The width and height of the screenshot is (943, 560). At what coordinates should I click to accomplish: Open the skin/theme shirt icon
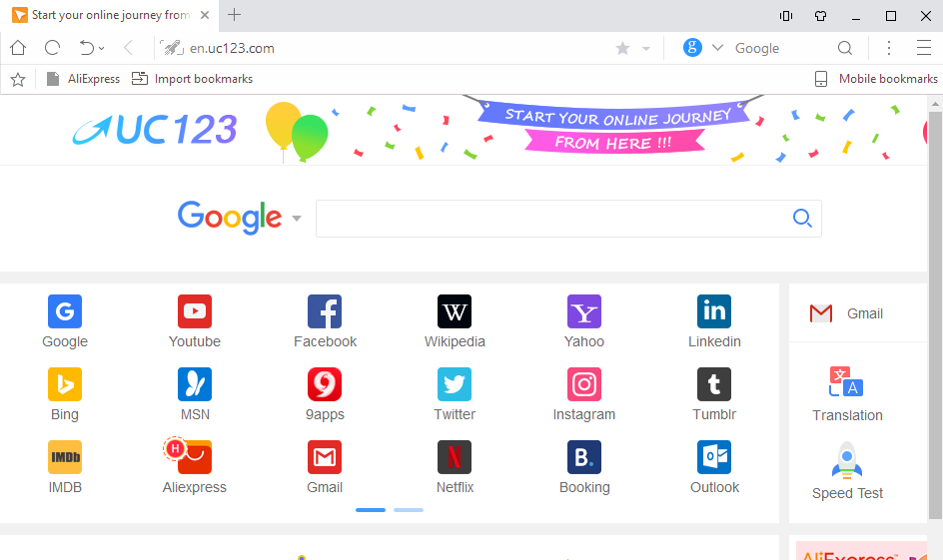(821, 16)
